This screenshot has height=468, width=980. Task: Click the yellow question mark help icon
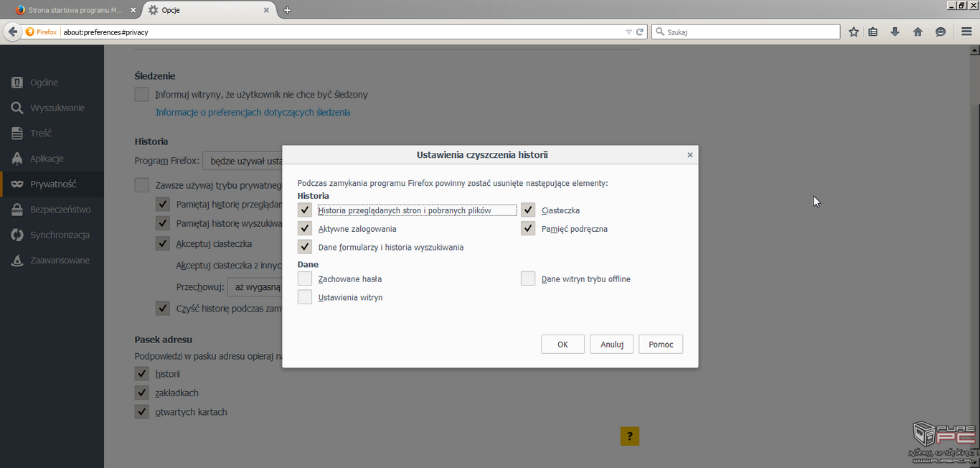pyautogui.click(x=629, y=436)
